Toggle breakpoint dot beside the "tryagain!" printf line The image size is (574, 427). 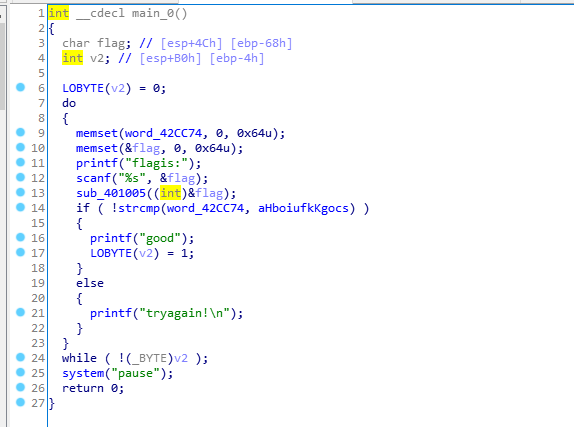point(20,312)
